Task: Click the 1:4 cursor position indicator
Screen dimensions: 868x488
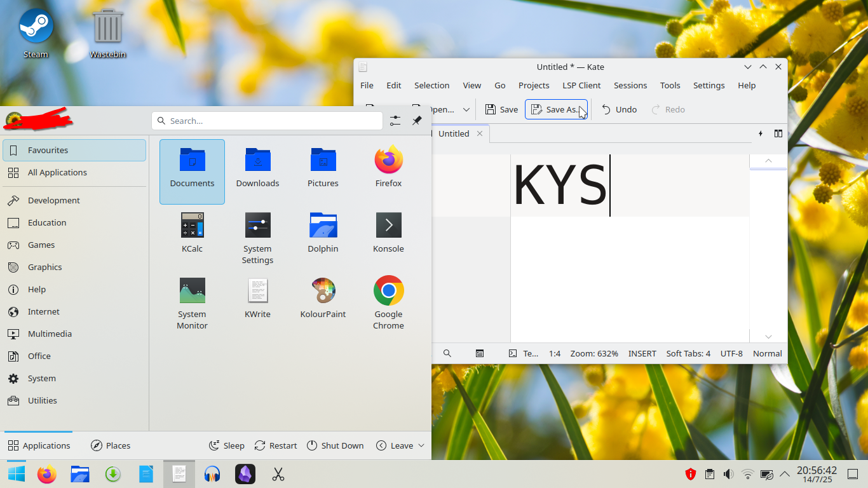Action: 555,353
